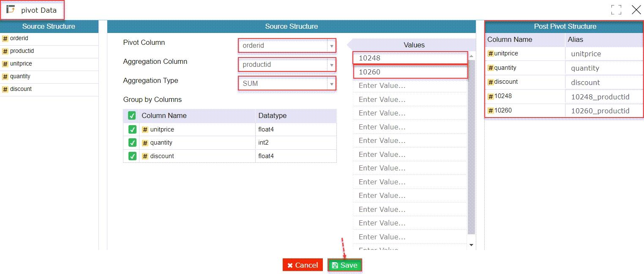This screenshot has width=644, height=274.
Task: Click the # icon beside 10248 in Post Pivot Structure
Action: point(490,96)
